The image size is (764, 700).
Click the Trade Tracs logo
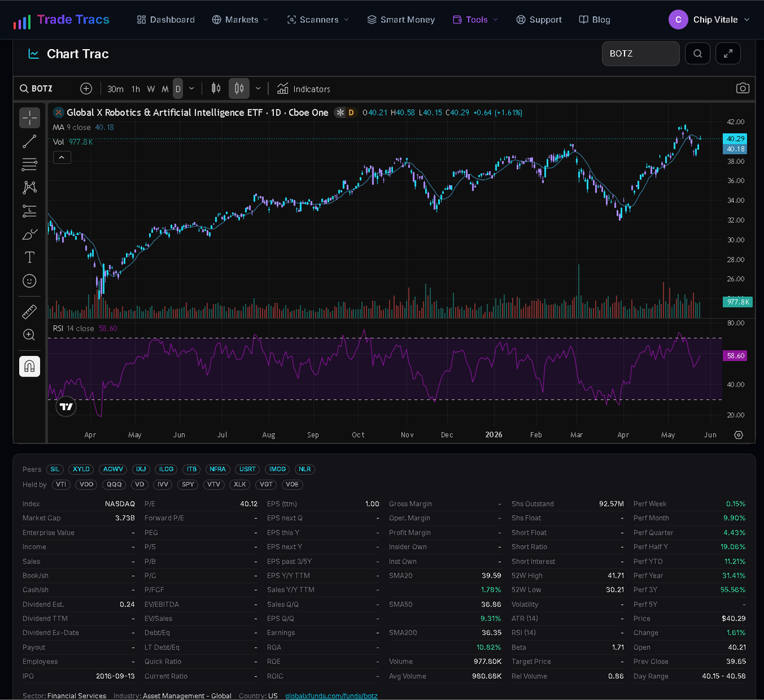[x=61, y=20]
